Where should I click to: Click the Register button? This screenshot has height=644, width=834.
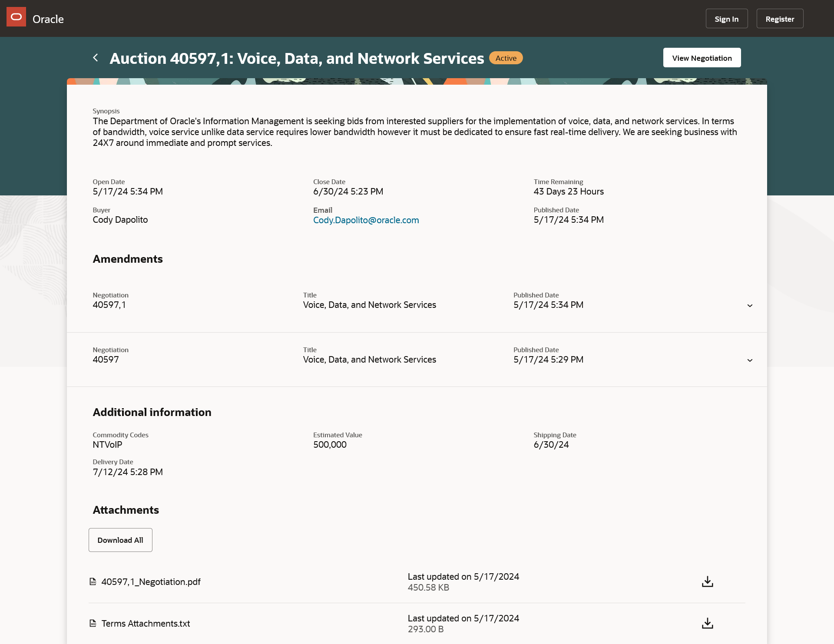coord(780,19)
